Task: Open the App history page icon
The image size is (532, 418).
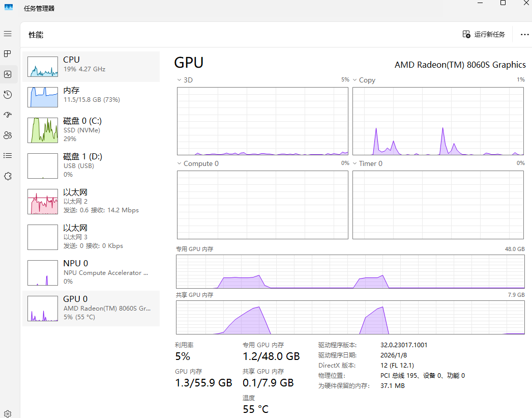Action: [x=8, y=95]
